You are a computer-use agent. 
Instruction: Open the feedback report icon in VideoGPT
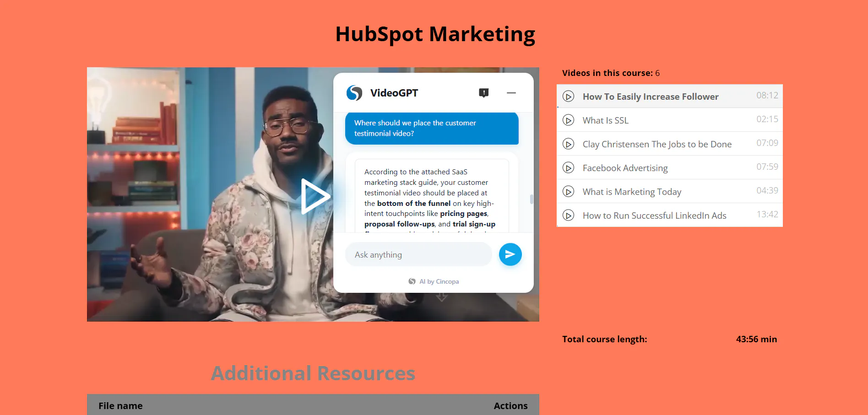483,93
